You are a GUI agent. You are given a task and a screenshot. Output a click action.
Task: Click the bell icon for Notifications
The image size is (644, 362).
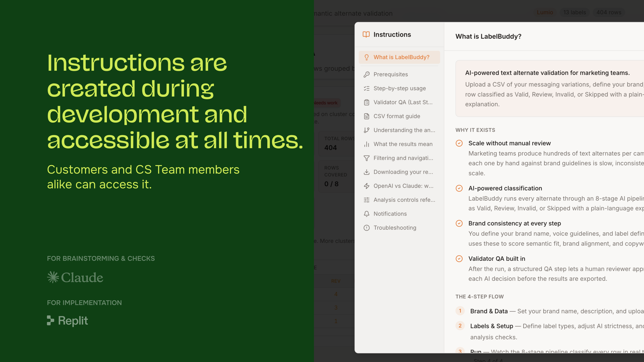pyautogui.click(x=366, y=214)
